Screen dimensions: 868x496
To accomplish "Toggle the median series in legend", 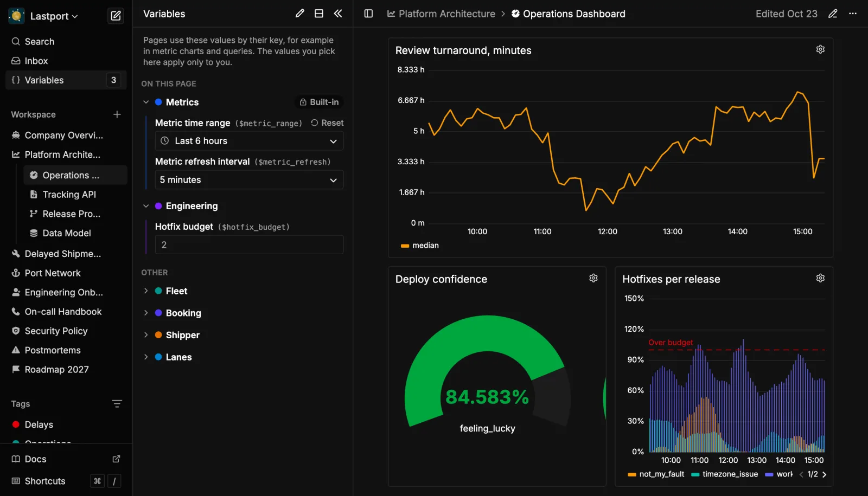I will coord(420,246).
